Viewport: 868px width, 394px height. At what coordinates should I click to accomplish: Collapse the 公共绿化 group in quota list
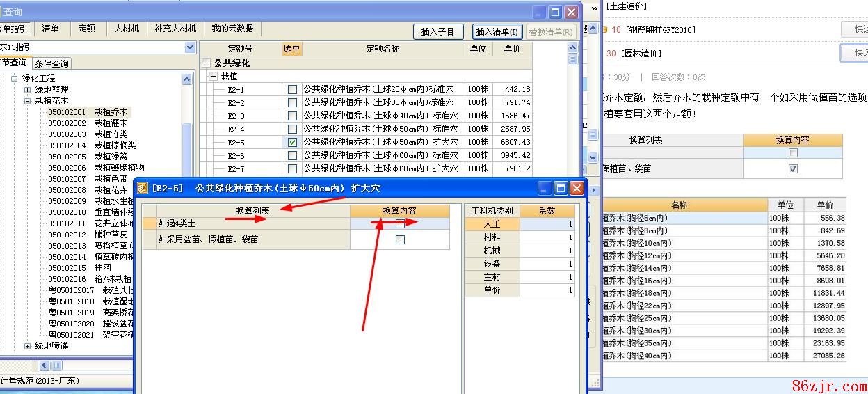(207, 63)
